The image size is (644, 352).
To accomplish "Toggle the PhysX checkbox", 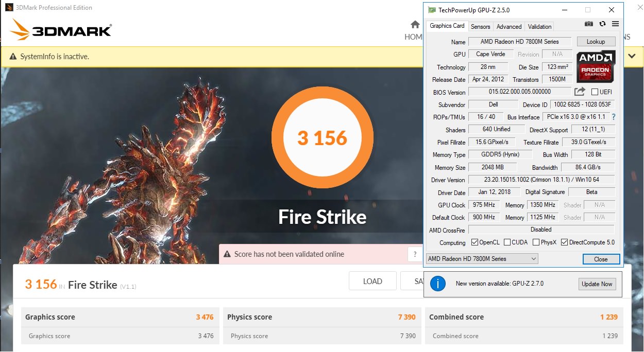I will point(536,242).
